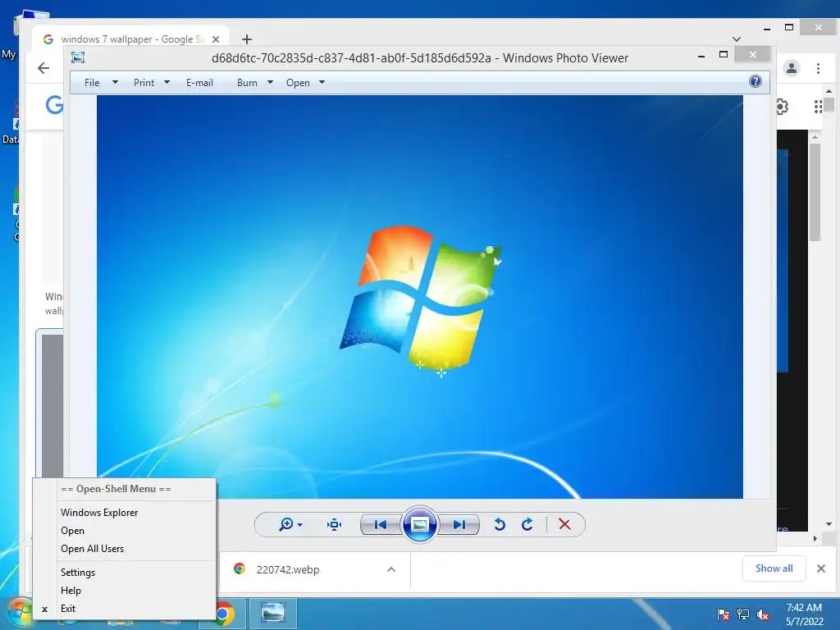Go to the previous photo
This screenshot has width=840, height=630.
(381, 524)
